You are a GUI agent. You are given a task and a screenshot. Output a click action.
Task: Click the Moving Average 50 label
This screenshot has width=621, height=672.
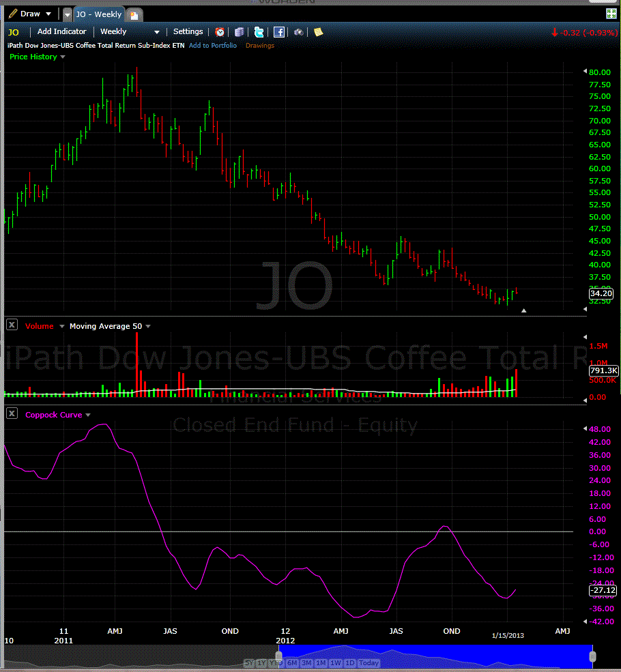(105, 326)
